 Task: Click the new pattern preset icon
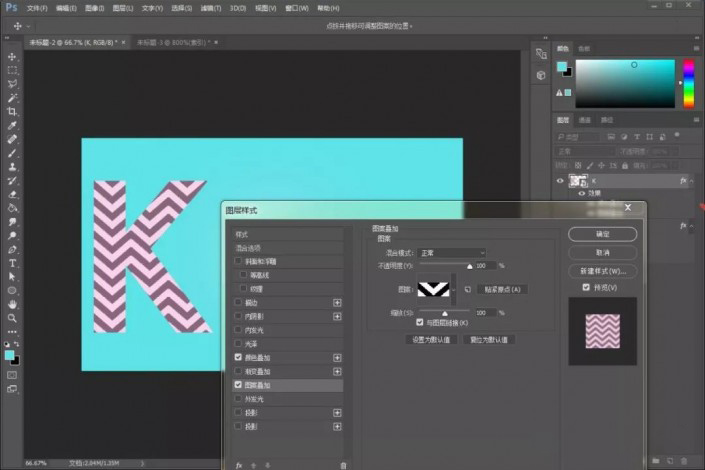click(x=468, y=289)
